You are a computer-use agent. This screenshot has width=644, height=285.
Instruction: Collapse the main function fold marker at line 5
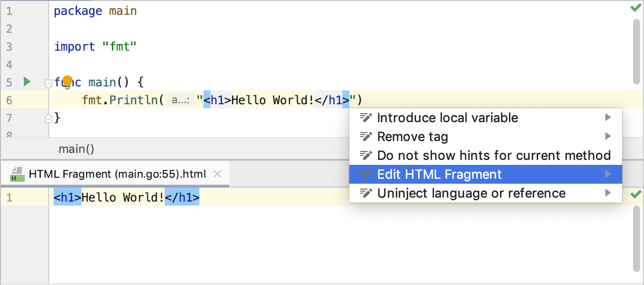[48, 84]
